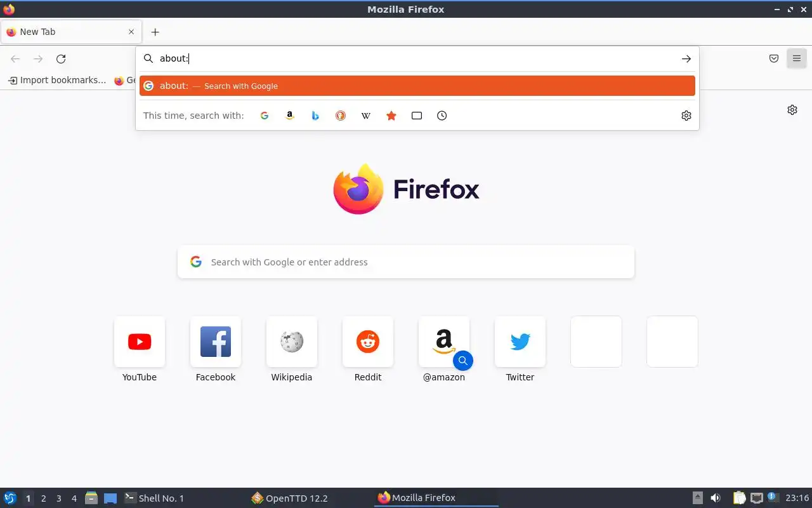The image size is (812, 508).
Task: Maximize the Firefox window
Action: tap(790, 10)
